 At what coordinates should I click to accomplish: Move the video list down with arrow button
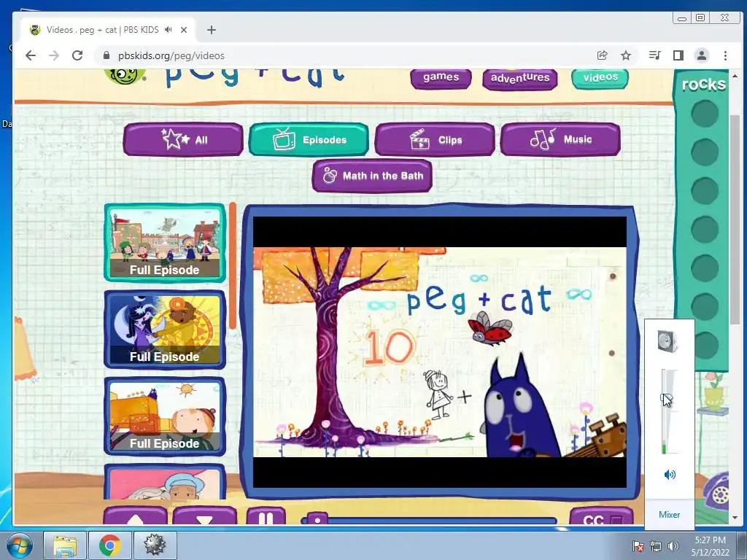(205, 516)
